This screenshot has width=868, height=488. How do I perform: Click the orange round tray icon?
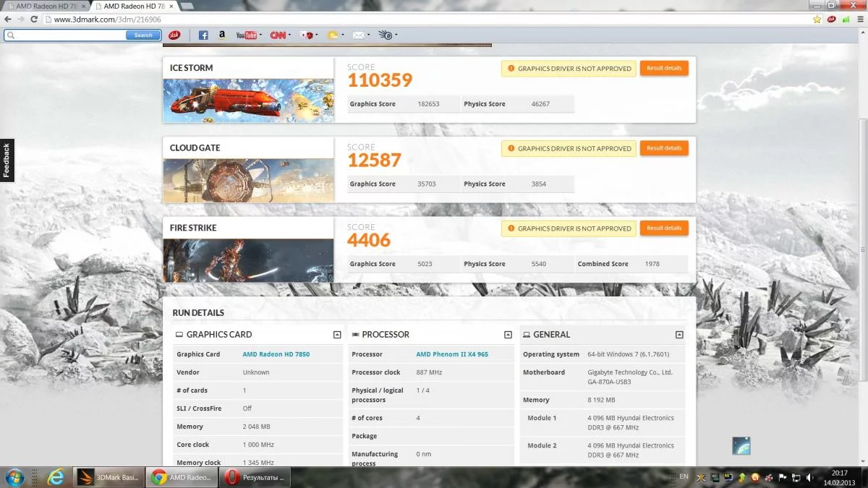(x=755, y=477)
